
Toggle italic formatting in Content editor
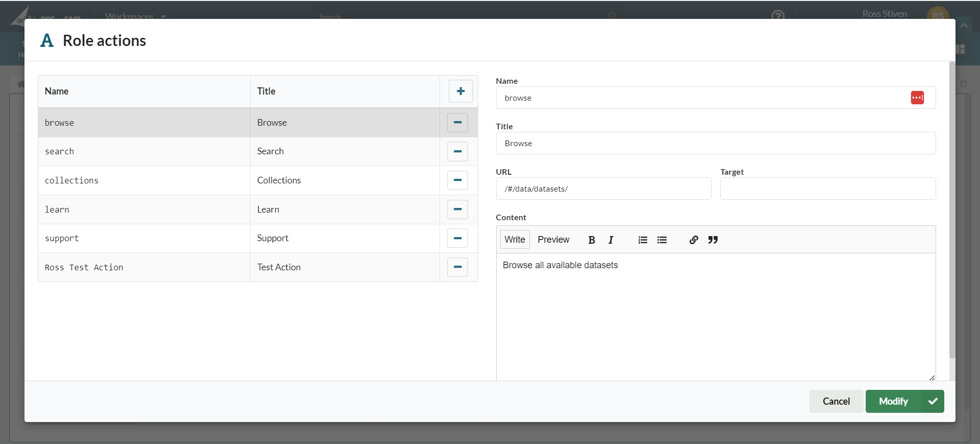(610, 240)
